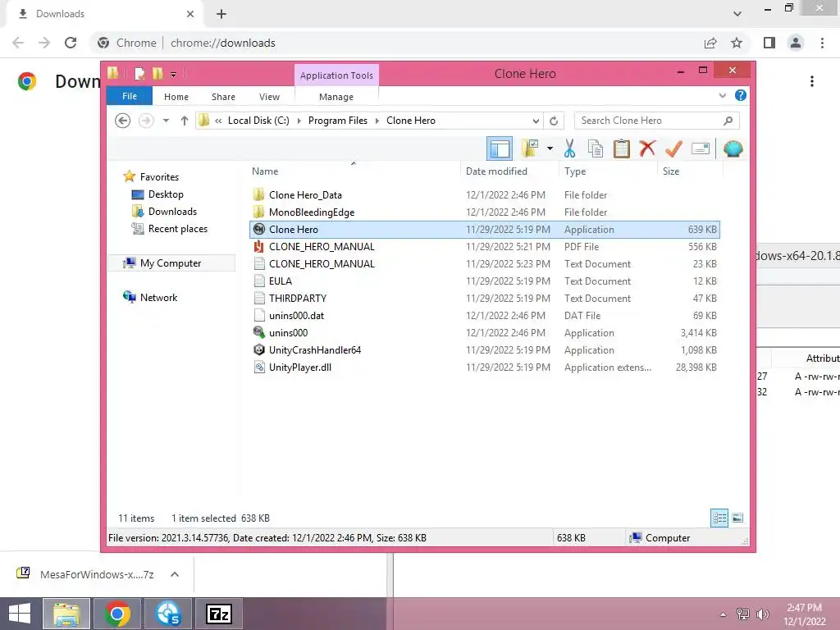Sort by the Name column header

354,171
